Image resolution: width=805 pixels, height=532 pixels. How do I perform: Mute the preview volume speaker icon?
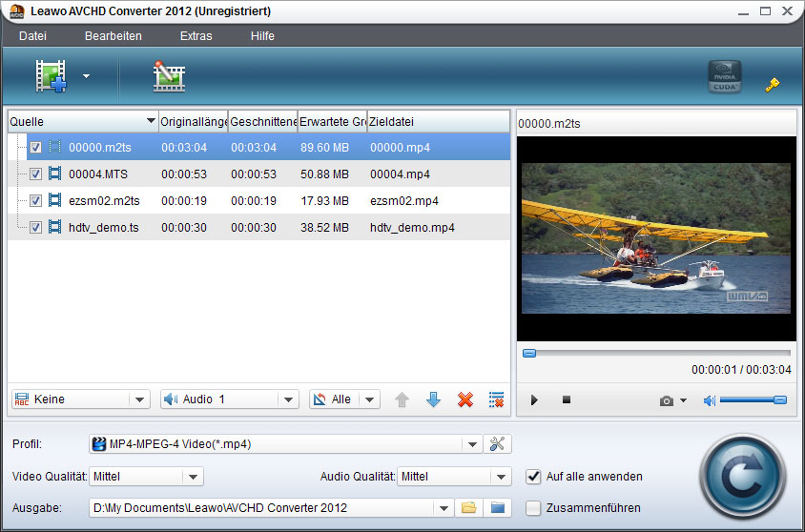pyautogui.click(x=709, y=400)
